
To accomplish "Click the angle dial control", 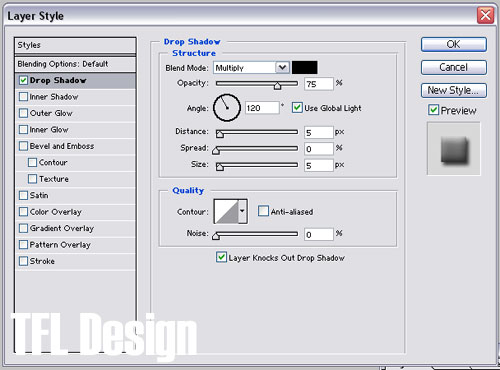I will click(x=227, y=108).
